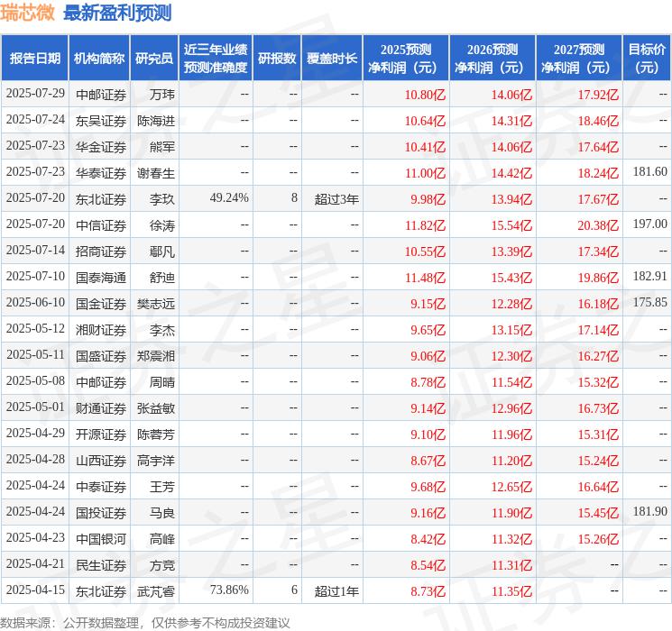Click researcher name 熊军
Image resolution: width=672 pixels, height=631 pixels.
[162, 147]
